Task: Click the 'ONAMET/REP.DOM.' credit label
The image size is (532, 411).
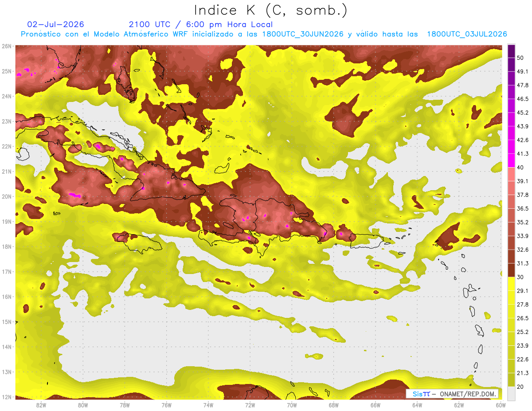Action: (x=467, y=394)
